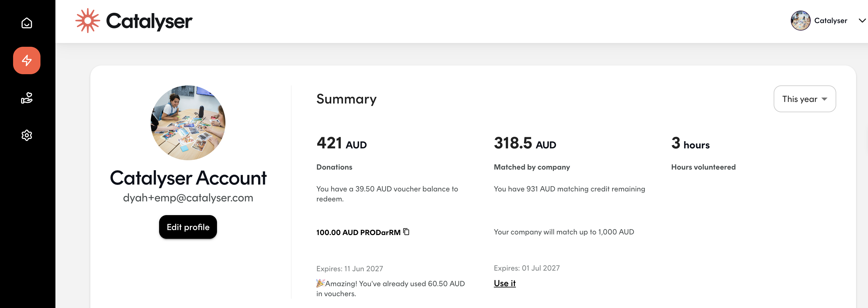Click the Hours volunteered label

click(703, 167)
